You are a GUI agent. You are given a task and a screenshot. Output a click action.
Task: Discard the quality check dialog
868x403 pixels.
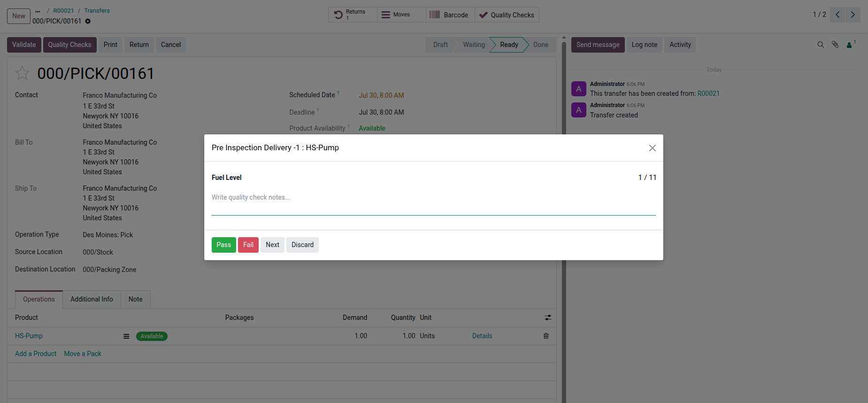click(x=302, y=245)
